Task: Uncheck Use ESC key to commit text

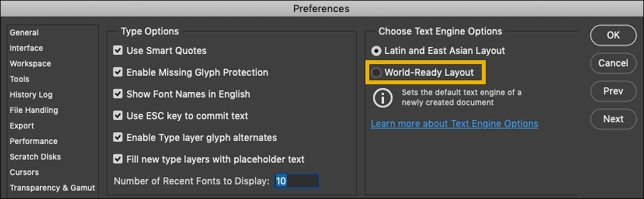Action: pyautogui.click(x=118, y=116)
